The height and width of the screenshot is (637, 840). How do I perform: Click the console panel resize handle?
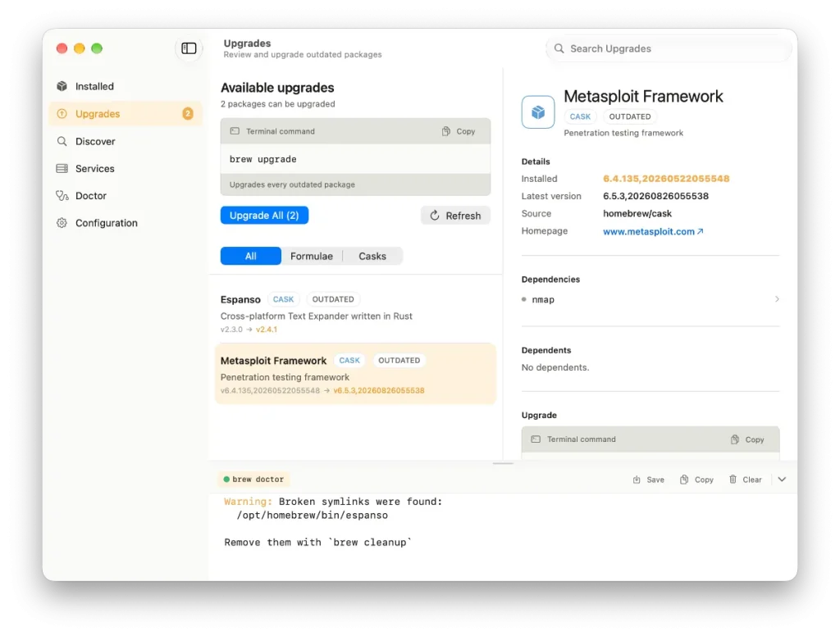click(503, 463)
